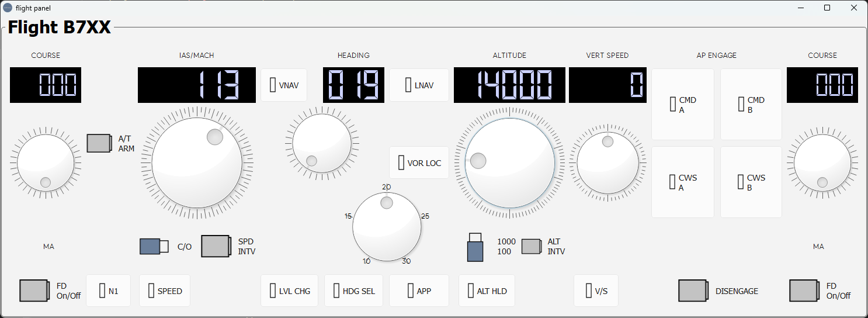Engage the ALT HLD button

(x=487, y=291)
